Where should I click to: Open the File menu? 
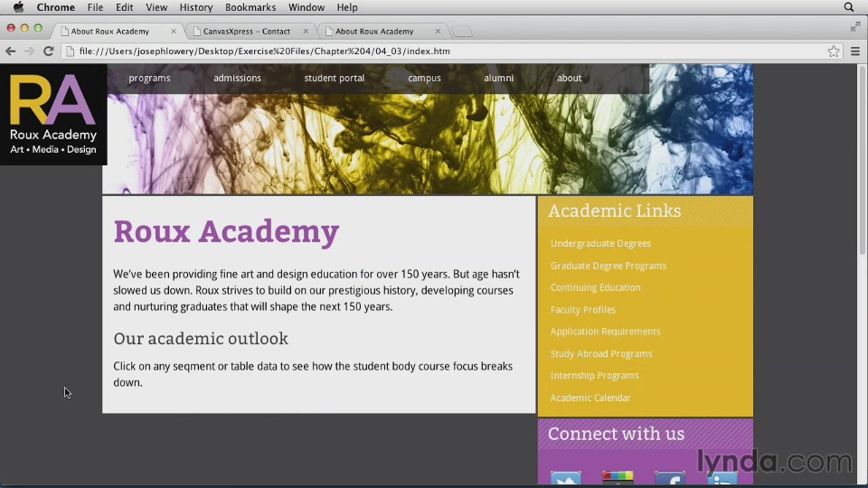pyautogui.click(x=95, y=7)
